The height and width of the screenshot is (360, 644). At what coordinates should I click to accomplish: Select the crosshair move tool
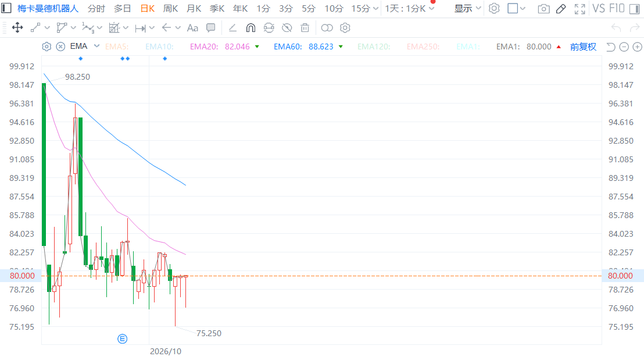point(17,28)
